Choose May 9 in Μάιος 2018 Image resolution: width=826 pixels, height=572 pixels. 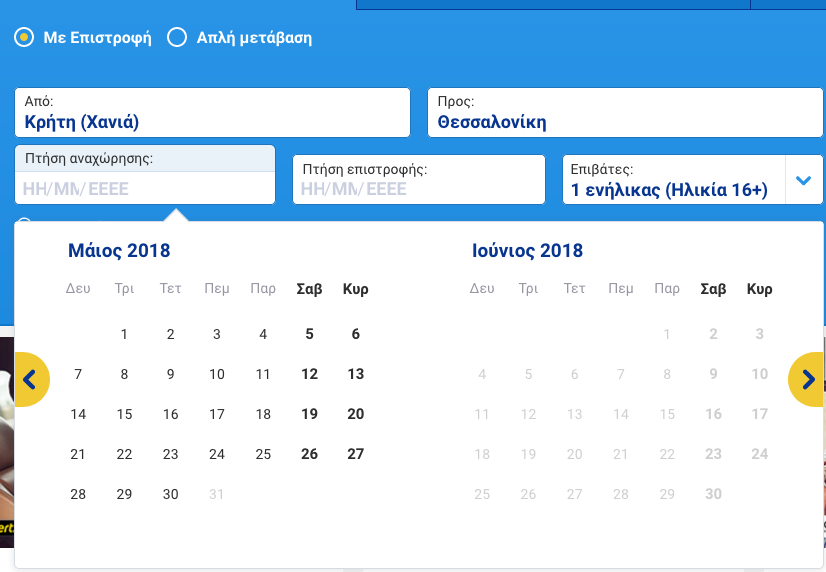pos(170,374)
